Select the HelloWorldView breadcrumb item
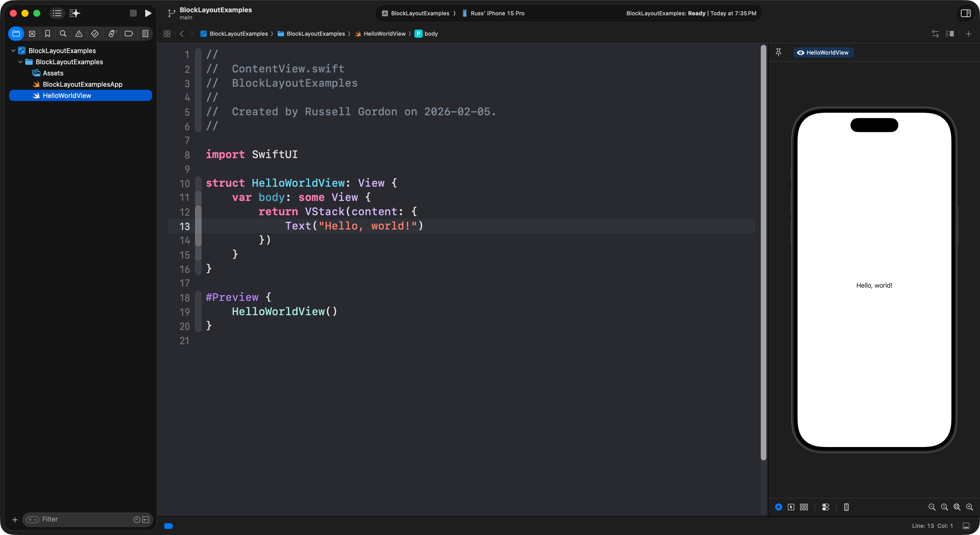Screen dimensions: 980x535 coord(384,34)
